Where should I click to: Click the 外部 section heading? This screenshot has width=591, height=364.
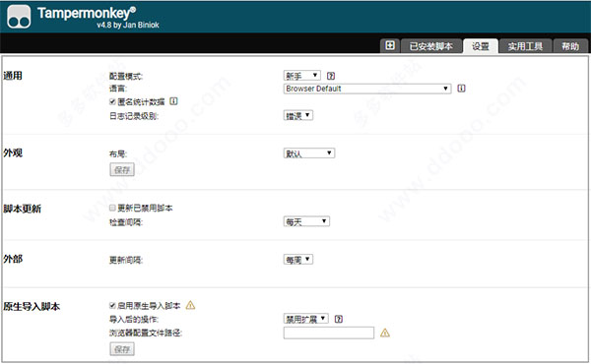pyautogui.click(x=13, y=259)
